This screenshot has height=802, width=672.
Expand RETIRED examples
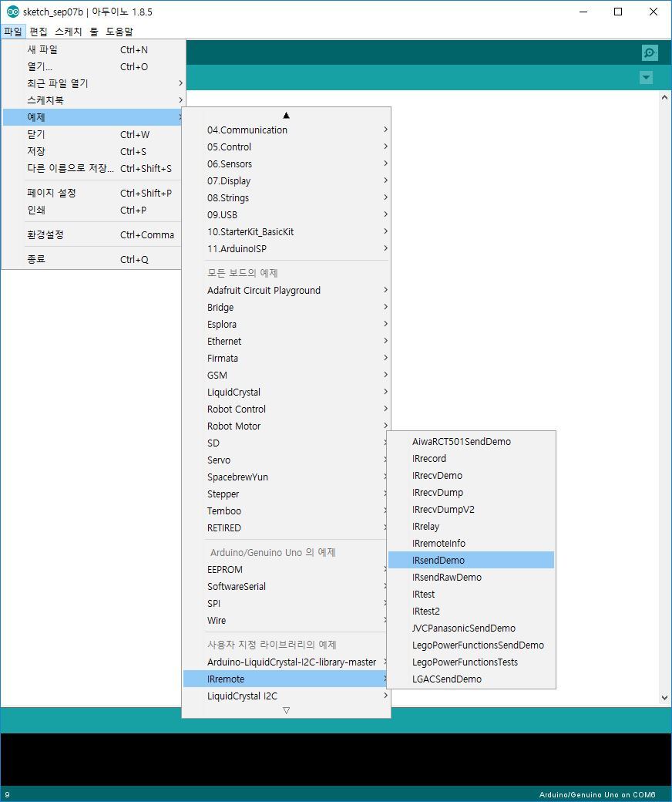coord(285,527)
